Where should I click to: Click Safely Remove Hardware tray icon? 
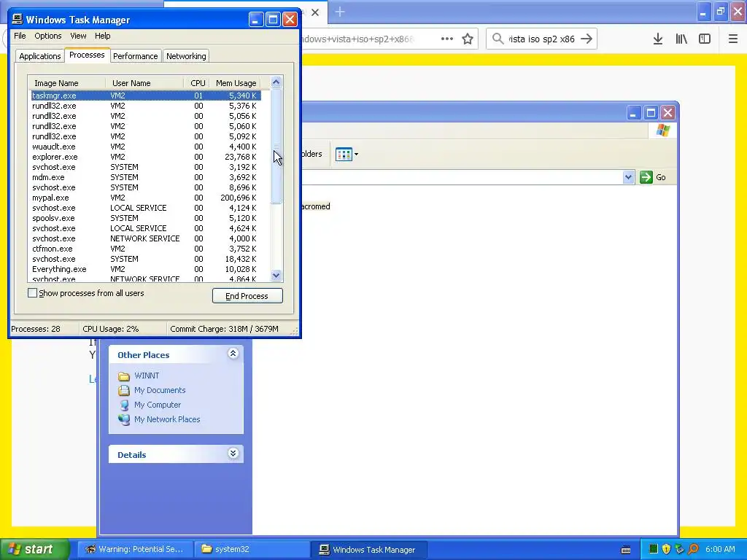[679, 550]
